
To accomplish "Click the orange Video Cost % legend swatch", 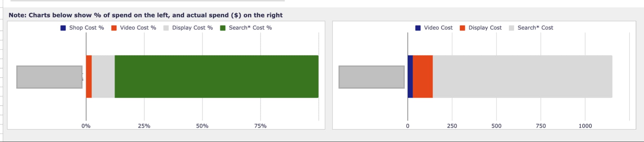I will (x=114, y=28).
